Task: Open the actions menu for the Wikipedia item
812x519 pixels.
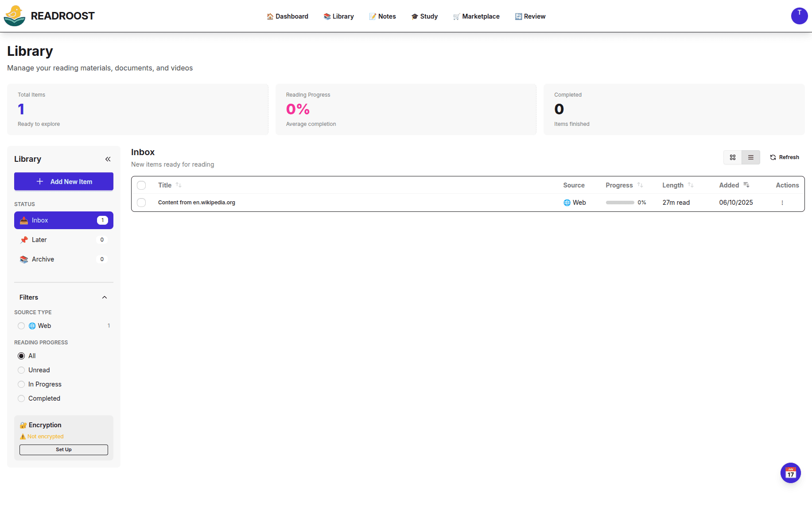Action: tap(782, 203)
